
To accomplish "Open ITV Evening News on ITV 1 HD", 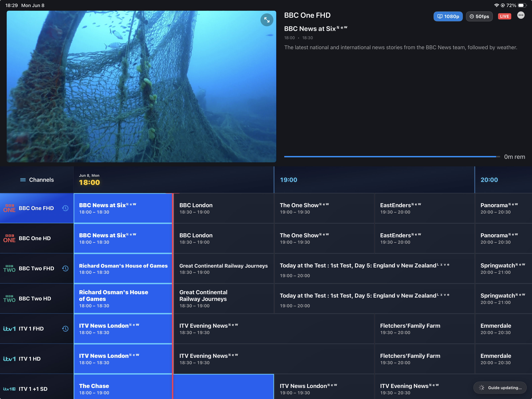I will (x=274, y=359).
